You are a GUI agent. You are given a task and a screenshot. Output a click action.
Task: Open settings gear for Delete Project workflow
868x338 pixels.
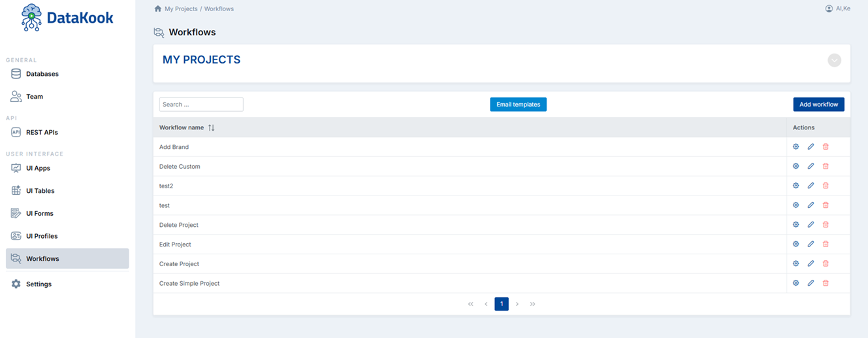coord(796,224)
